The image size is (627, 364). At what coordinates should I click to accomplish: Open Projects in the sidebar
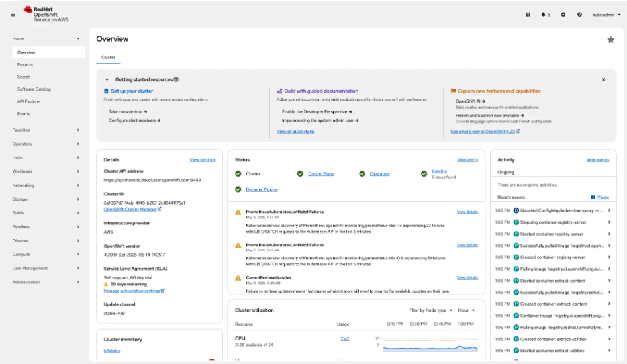(25, 65)
